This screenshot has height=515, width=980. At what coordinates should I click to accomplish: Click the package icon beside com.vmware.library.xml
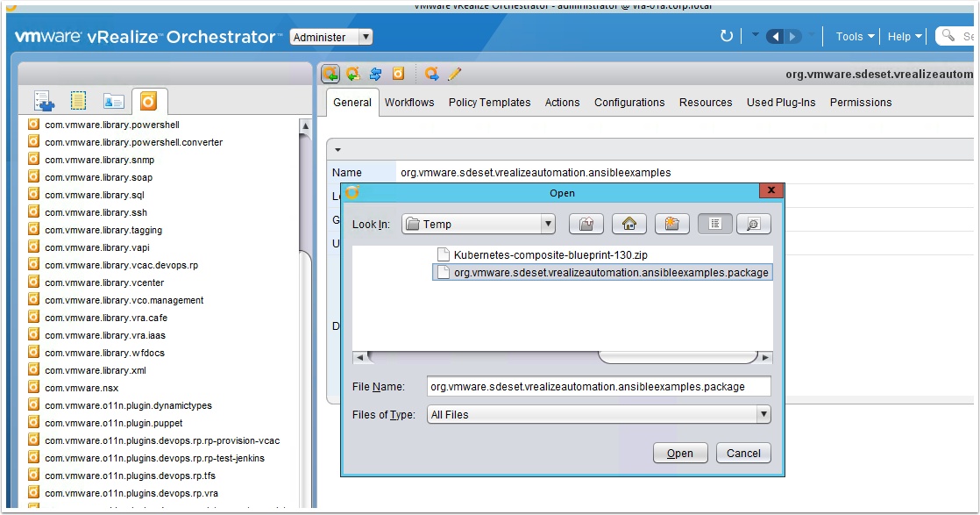[x=34, y=369]
